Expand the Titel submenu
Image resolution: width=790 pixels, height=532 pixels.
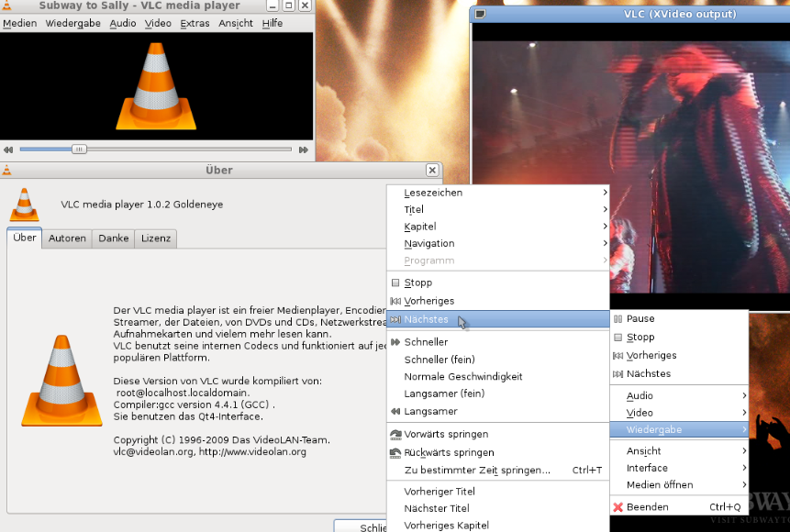(498, 209)
